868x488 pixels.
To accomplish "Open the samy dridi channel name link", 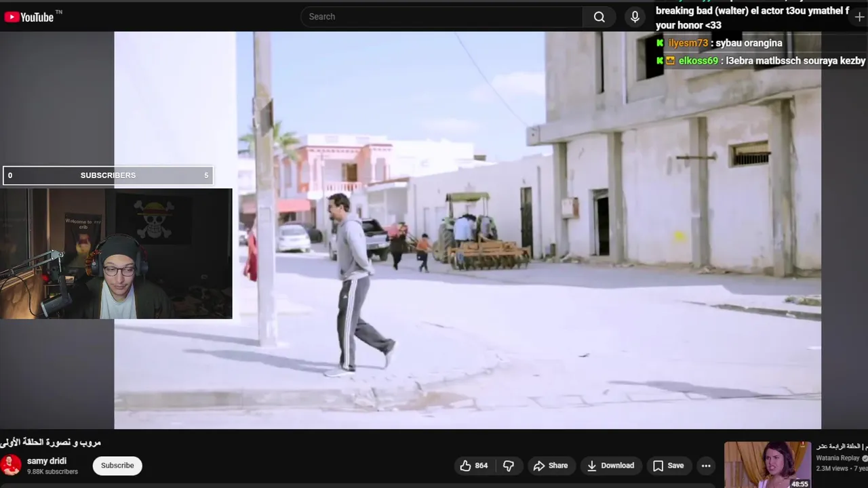I will (x=47, y=461).
